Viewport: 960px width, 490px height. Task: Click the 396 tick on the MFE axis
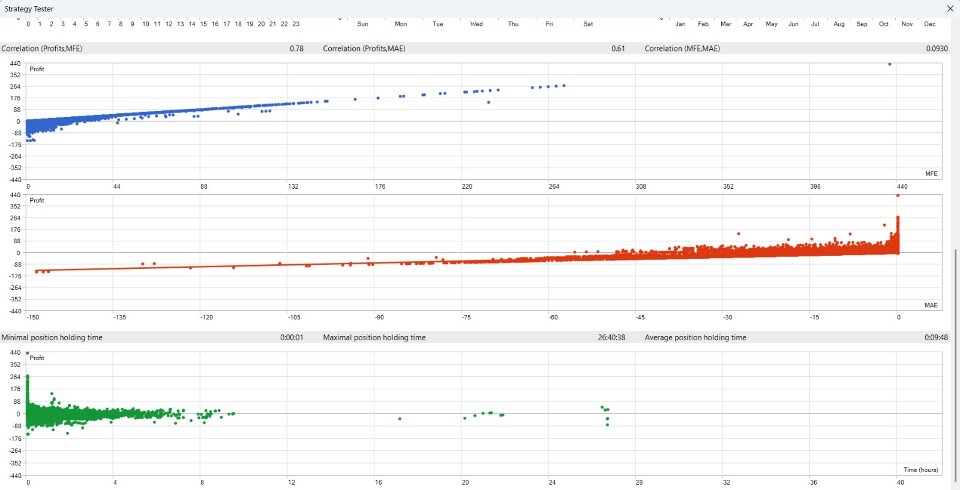pyautogui.click(x=814, y=186)
